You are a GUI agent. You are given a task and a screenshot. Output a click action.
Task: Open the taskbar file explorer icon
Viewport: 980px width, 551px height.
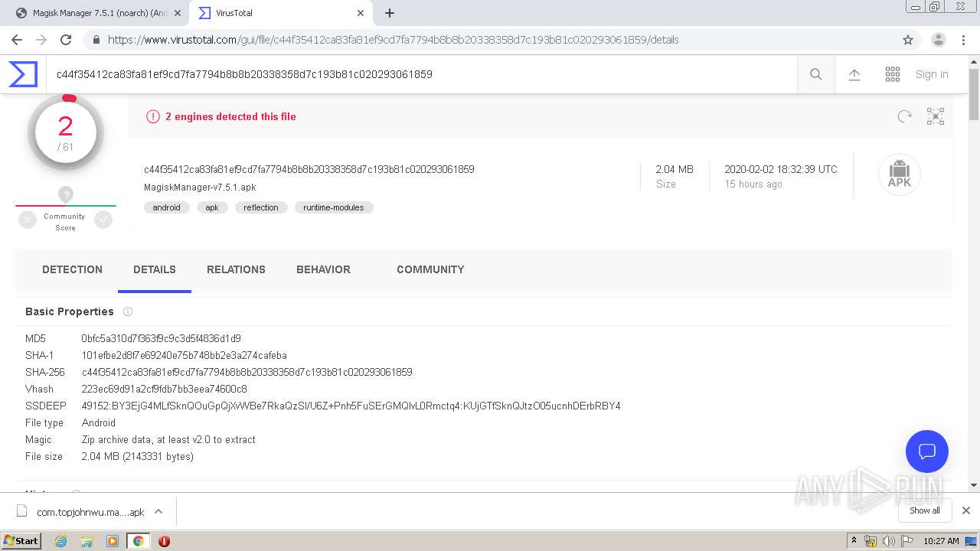(87, 541)
